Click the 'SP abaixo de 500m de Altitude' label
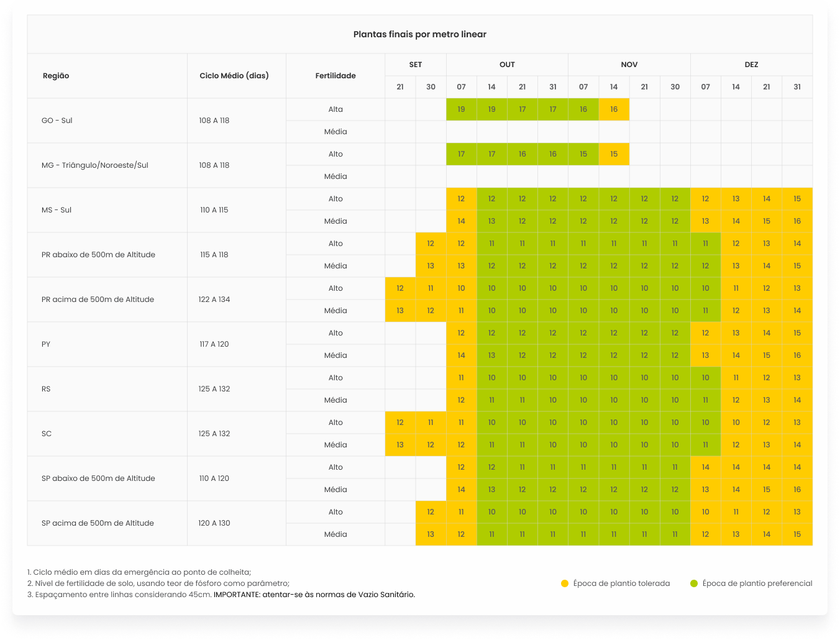Image resolution: width=840 pixels, height=640 pixels. pos(98,478)
